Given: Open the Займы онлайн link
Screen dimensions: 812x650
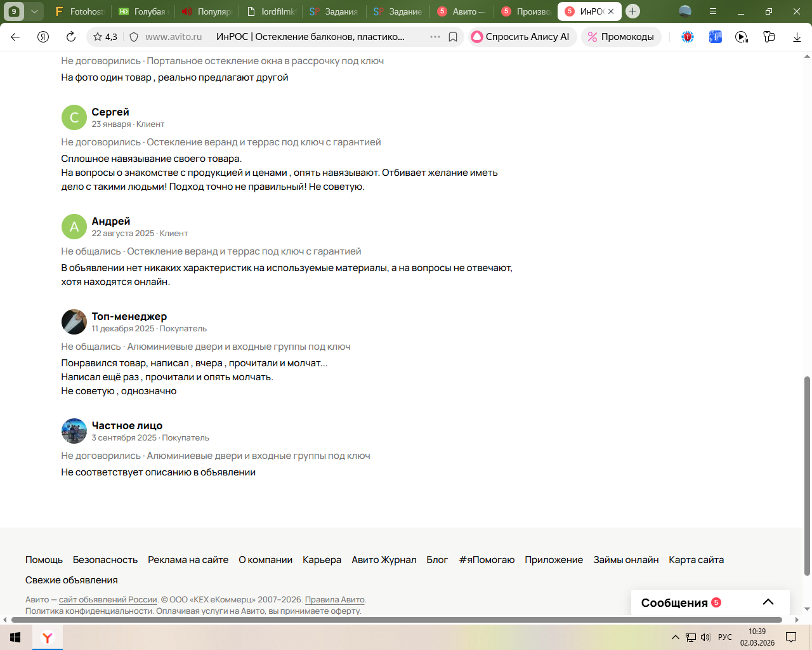Looking at the screenshot, I should click(626, 560).
